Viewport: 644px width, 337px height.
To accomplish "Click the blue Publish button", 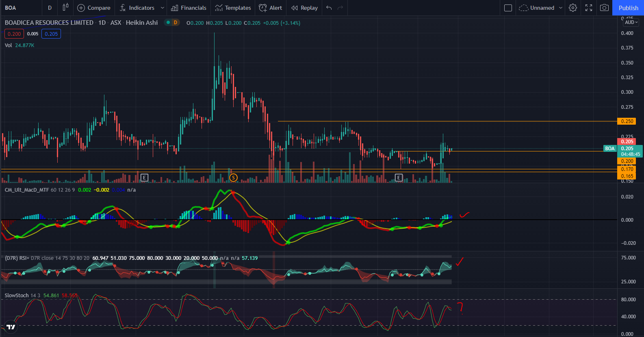I will pyautogui.click(x=628, y=8).
